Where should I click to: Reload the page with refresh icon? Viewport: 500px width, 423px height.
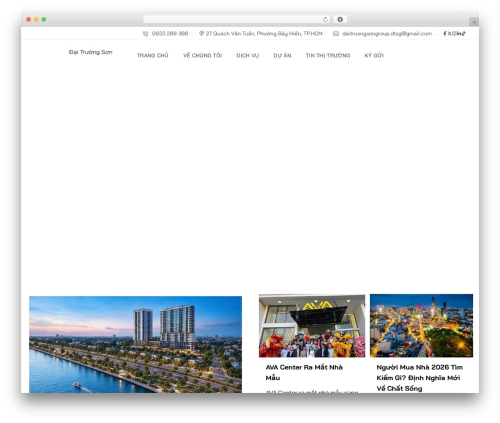click(x=325, y=20)
